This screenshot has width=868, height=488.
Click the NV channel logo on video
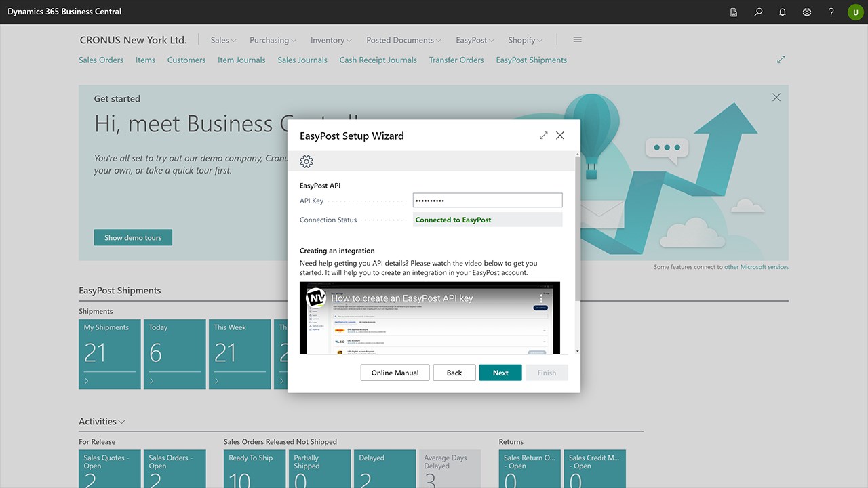click(317, 298)
